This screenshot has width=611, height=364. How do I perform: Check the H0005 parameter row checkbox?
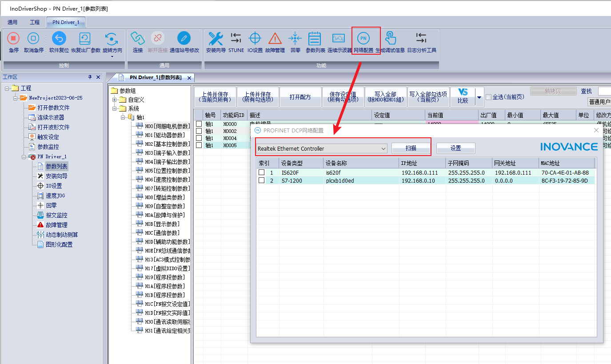(199, 145)
